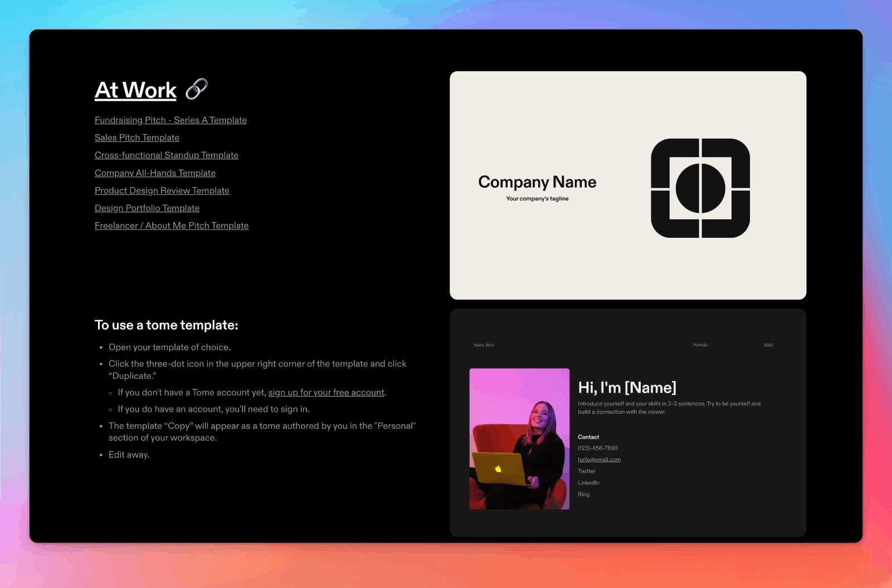Open Product Design Review Template link

[162, 190]
